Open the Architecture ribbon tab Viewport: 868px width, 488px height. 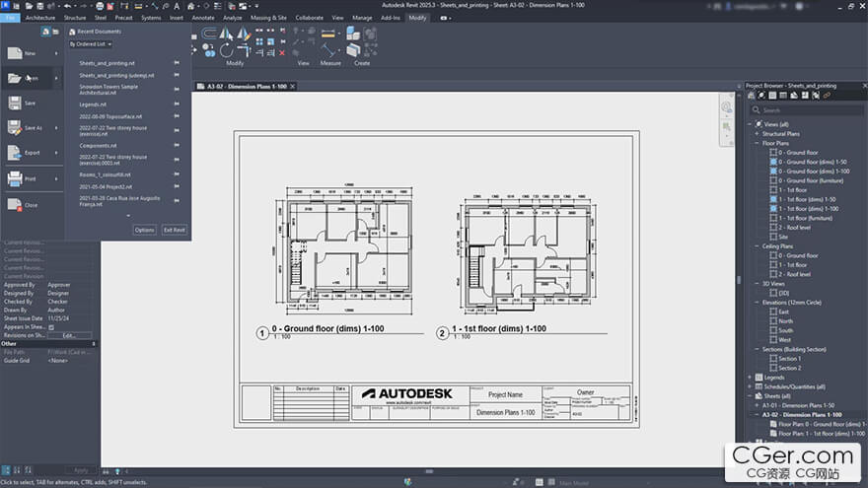39,18
